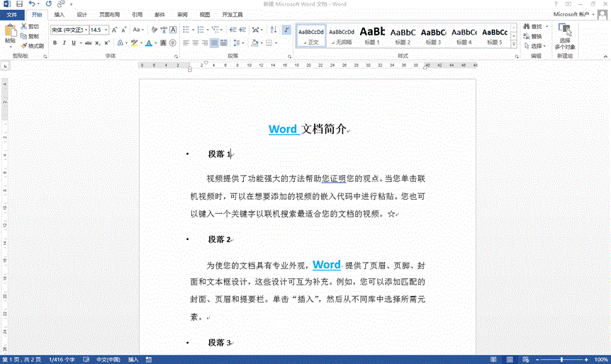Click the Format Painter brush icon
The image size is (611, 364).
(x=24, y=45)
